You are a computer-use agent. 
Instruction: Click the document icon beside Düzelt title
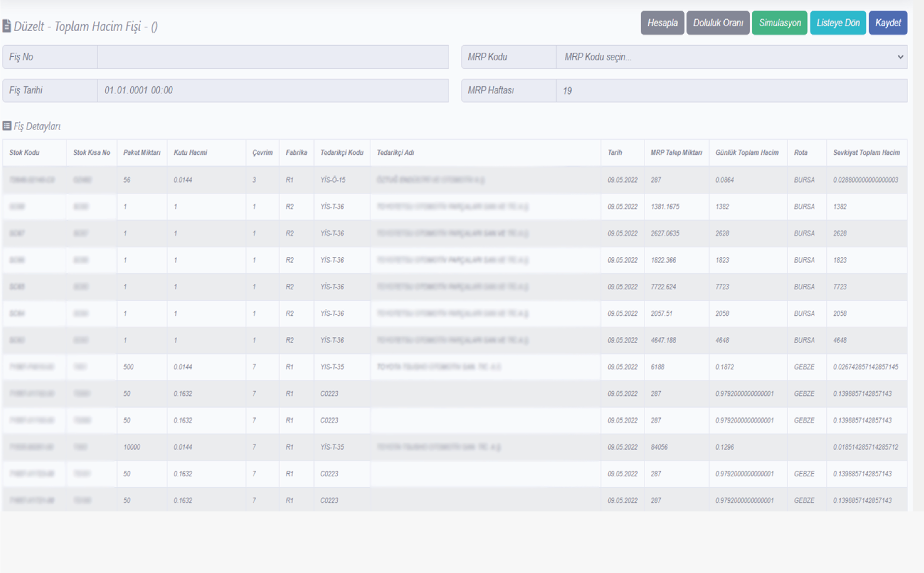[7, 26]
